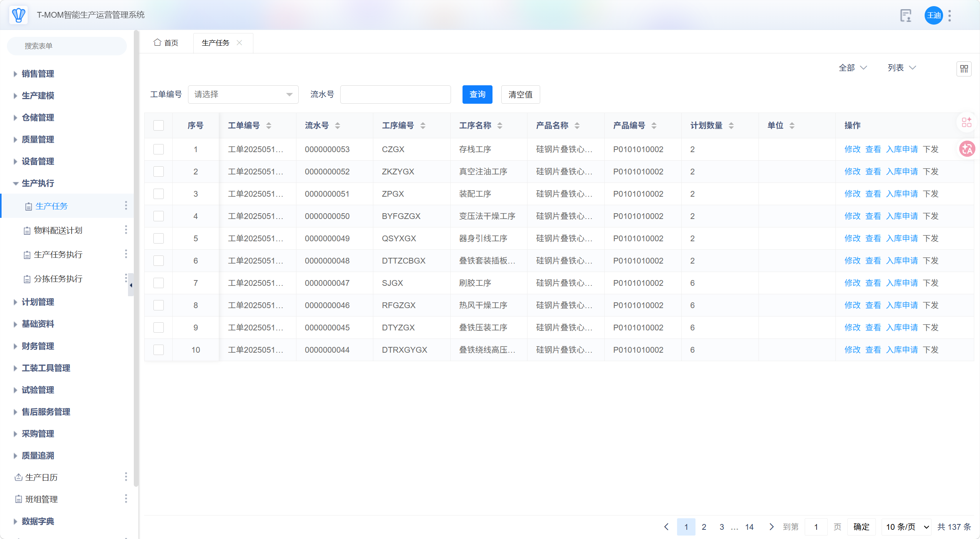The height and width of the screenshot is (539, 980).
Task: Expand the 销售管理 menu group
Action: click(38, 74)
